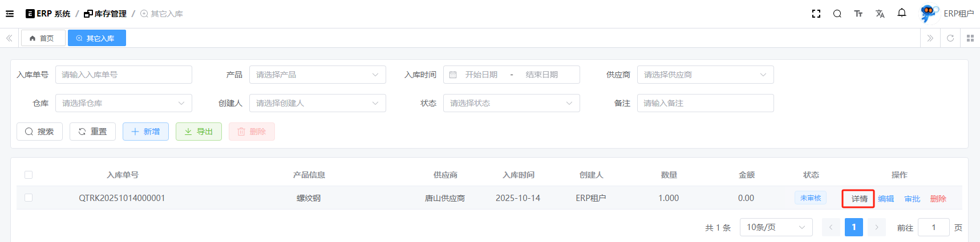Open the tab grid options icon
The width and height of the screenshot is (980, 242).
[x=970, y=38]
